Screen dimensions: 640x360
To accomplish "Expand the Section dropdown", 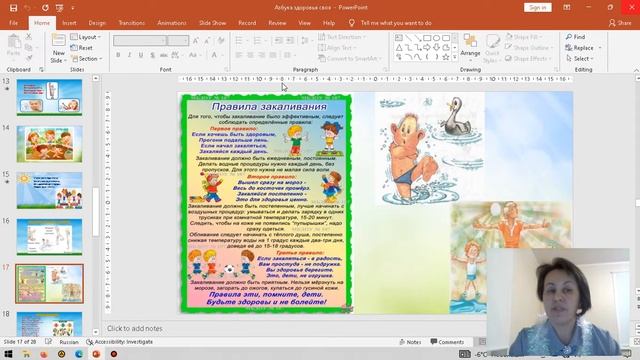I will coord(87,59).
